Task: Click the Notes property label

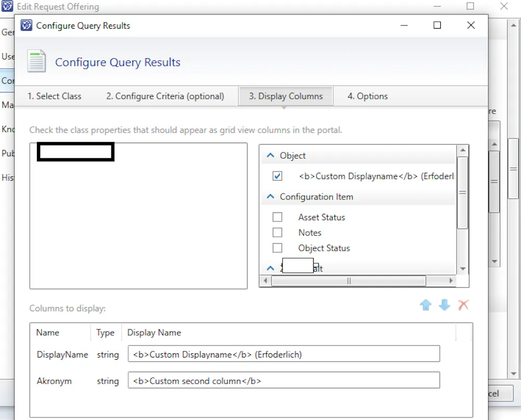Action: click(309, 233)
